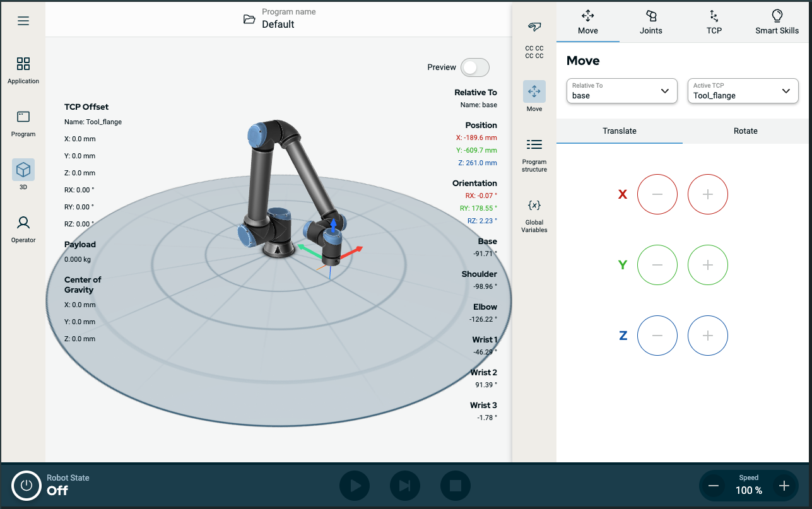Go to the Program view
The height and width of the screenshot is (509, 812).
point(23,123)
